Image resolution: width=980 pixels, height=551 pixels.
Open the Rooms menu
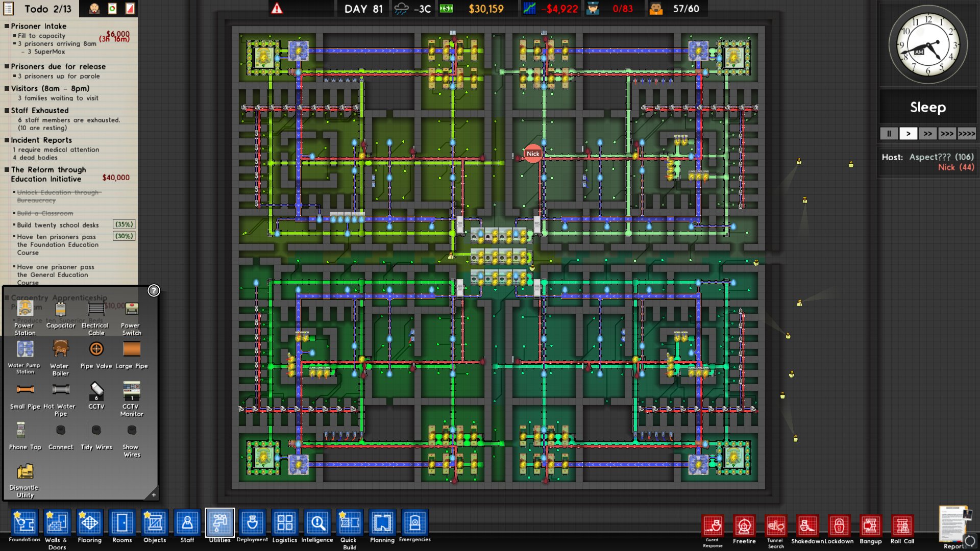(x=122, y=523)
